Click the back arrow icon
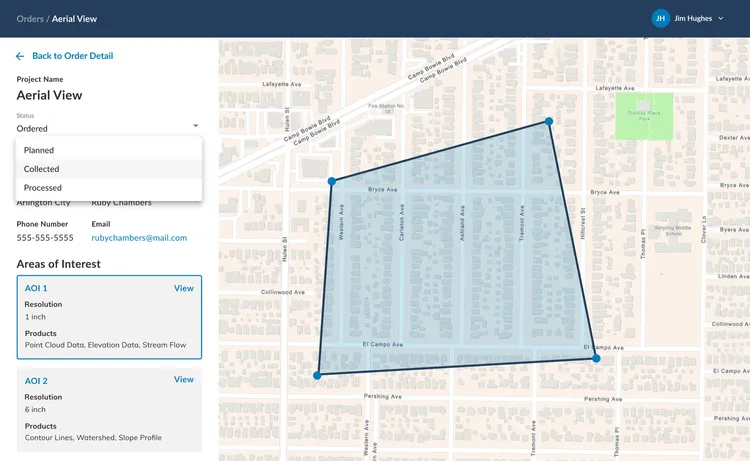 point(20,56)
